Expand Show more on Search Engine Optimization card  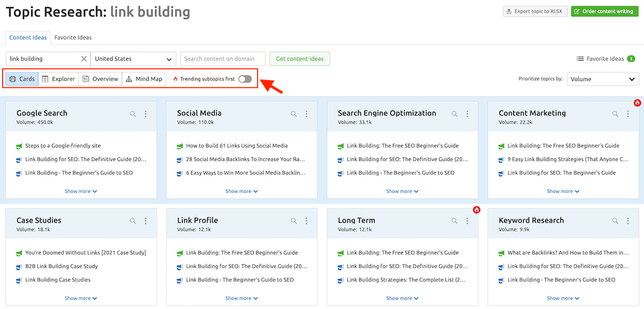402,191
